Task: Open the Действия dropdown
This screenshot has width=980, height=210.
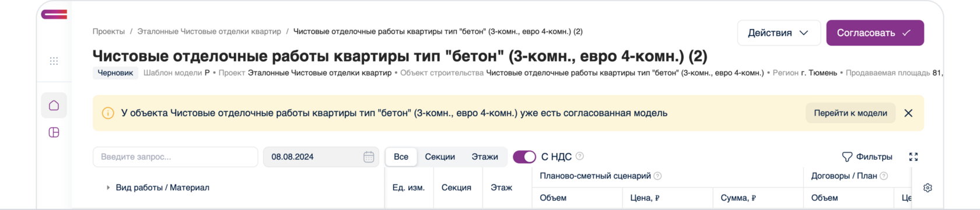Action: [779, 33]
